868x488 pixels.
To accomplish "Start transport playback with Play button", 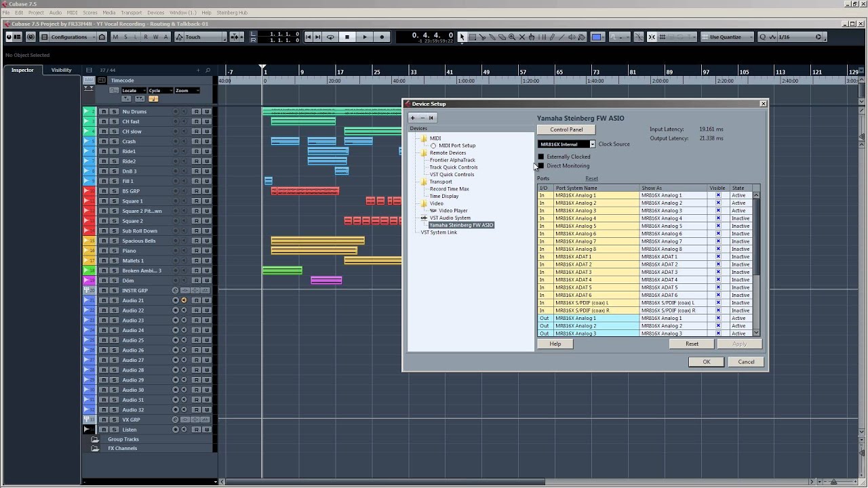I will coord(365,37).
